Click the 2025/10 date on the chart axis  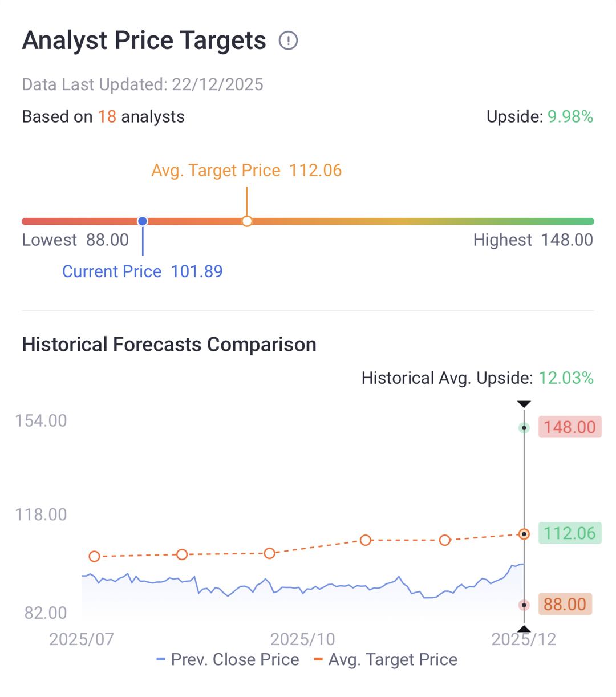302,639
